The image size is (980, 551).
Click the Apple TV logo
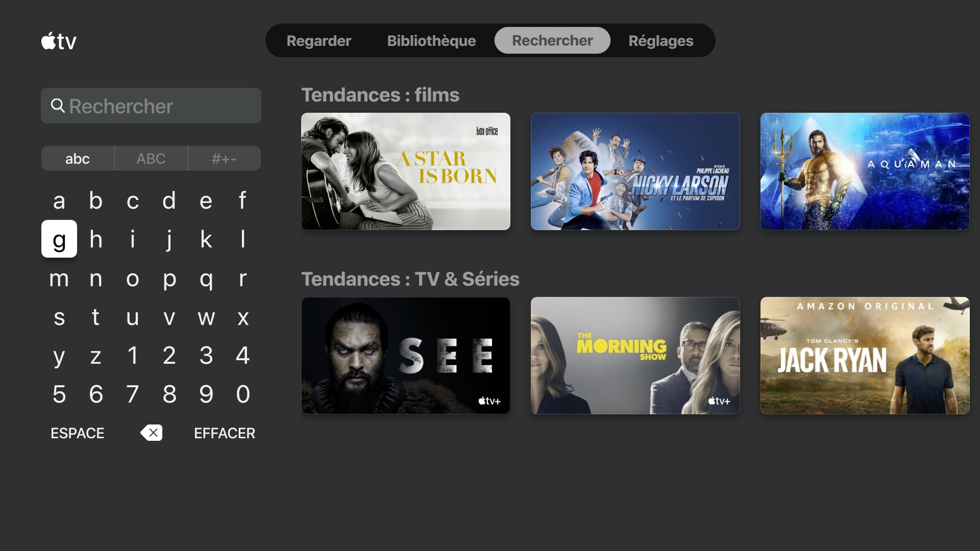tap(59, 41)
